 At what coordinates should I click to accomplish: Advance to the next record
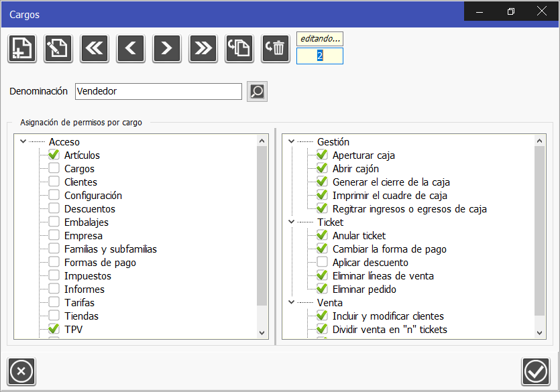tap(166, 48)
